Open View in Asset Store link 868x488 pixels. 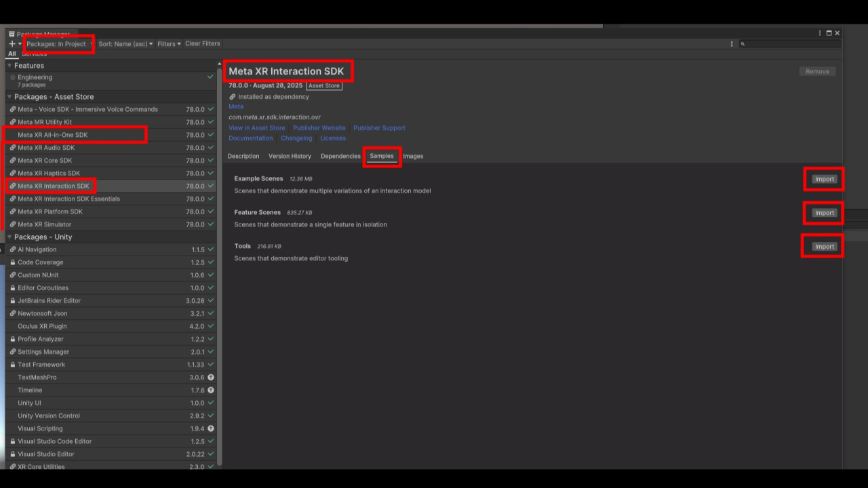(x=257, y=127)
